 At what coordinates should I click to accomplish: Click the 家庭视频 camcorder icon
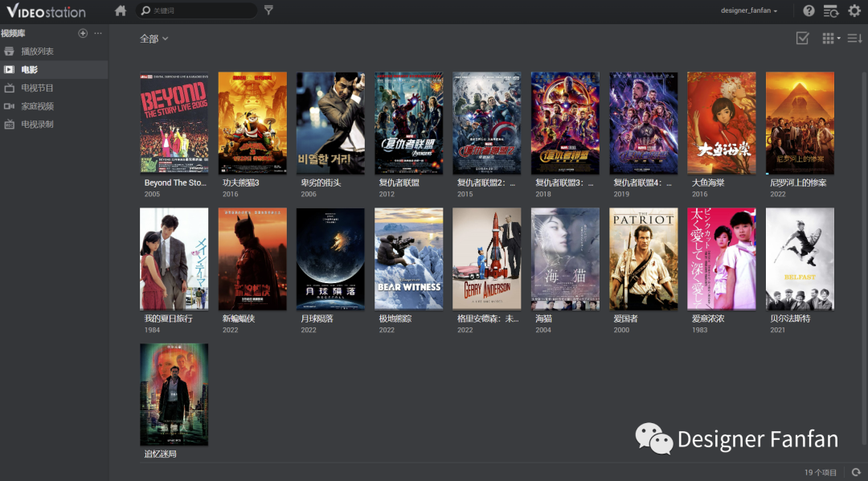coord(10,106)
